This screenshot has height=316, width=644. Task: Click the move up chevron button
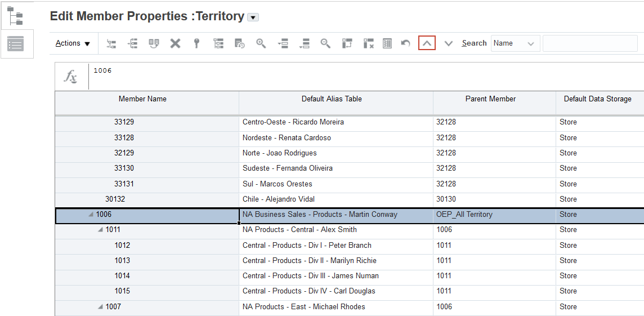427,43
